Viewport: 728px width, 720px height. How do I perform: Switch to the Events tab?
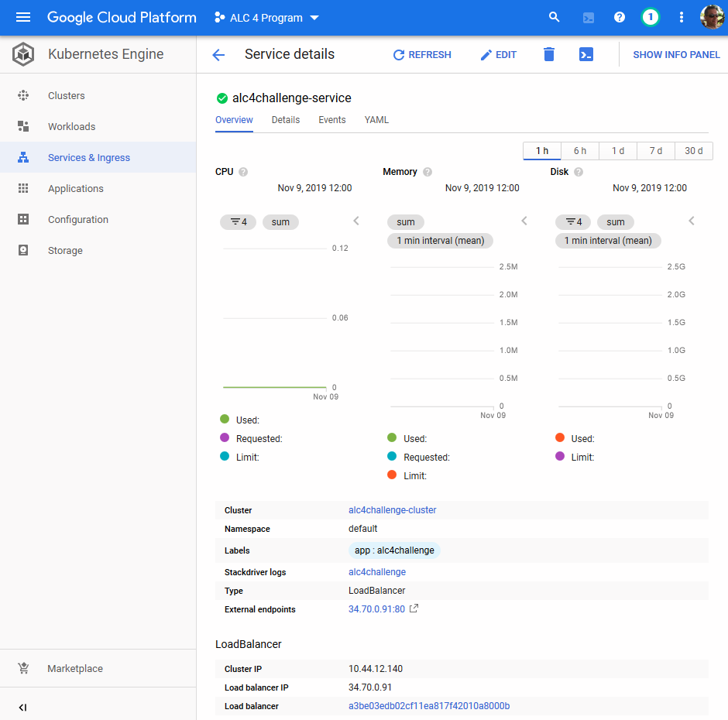coord(332,120)
